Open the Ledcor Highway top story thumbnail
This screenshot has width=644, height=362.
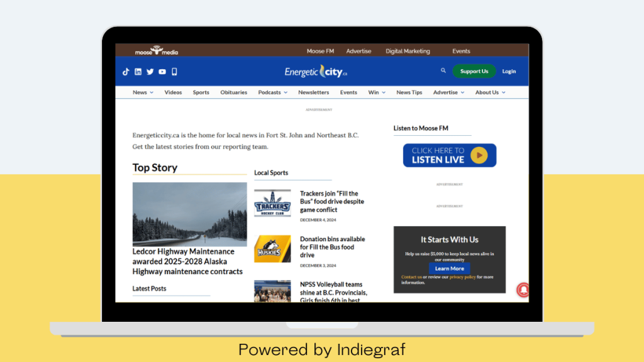(x=189, y=214)
